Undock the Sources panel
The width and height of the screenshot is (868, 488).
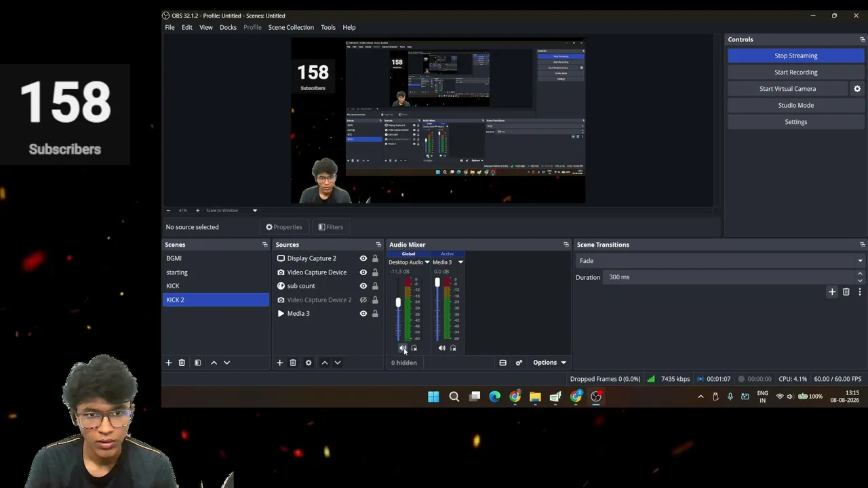(378, 245)
